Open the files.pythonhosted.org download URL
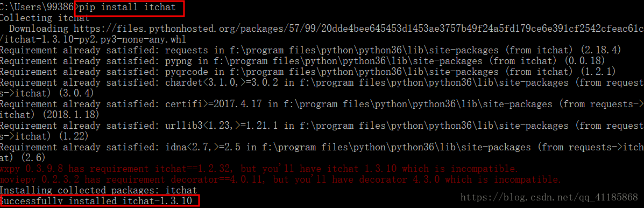This screenshot has width=644, height=208. tap(358, 29)
